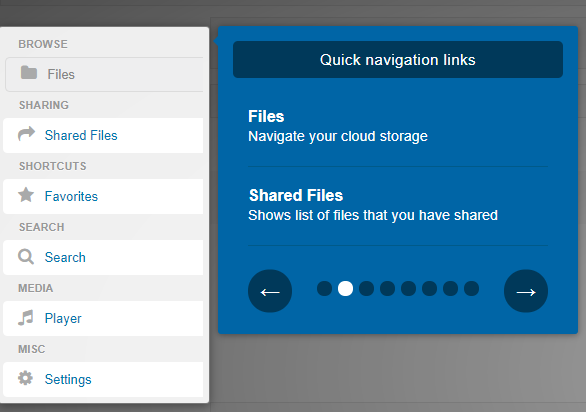Open the Settings page

pos(103,379)
